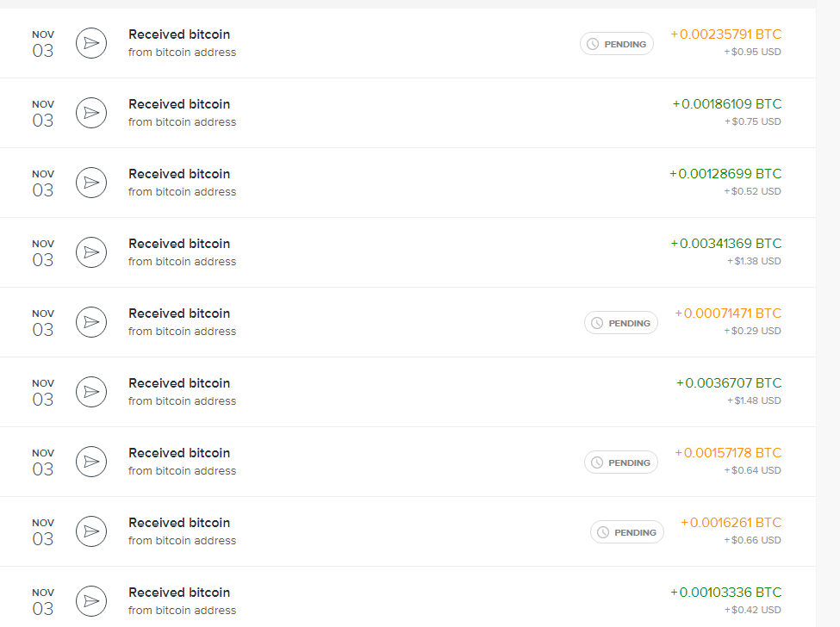The image size is (840, 627).
Task: Click the +0.00128699 BTC amount
Action: [725, 174]
